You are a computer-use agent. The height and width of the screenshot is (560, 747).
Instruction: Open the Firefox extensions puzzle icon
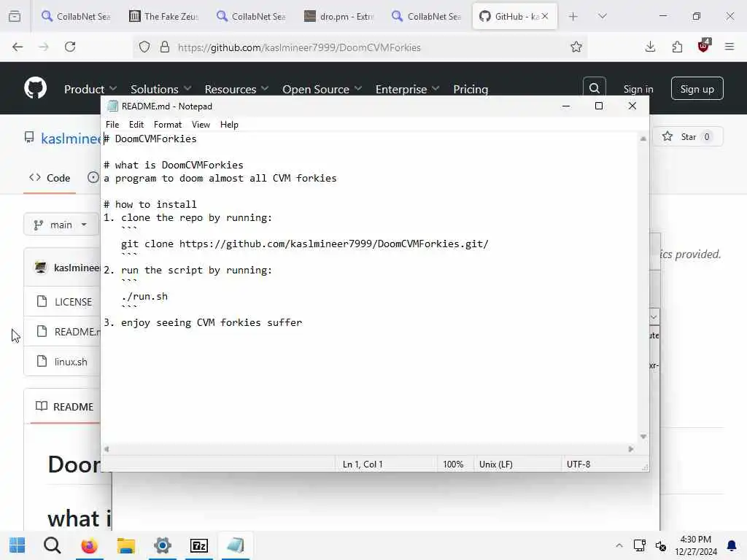pos(677,47)
